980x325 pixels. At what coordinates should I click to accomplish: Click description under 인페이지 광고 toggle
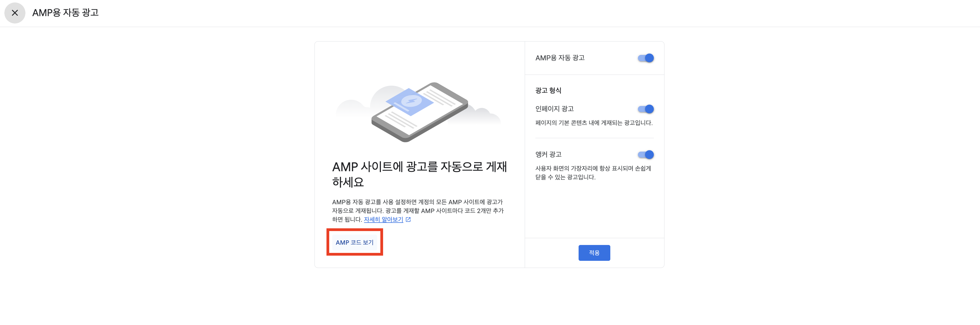[593, 123]
